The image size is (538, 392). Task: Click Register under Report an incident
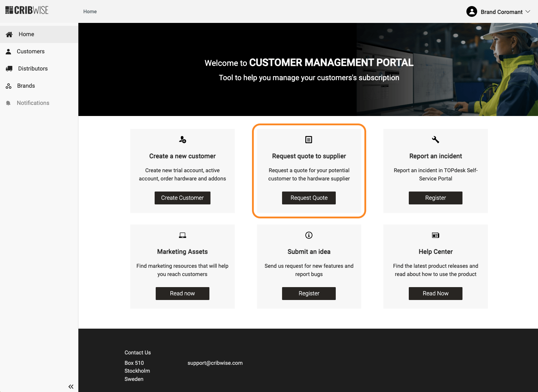(x=435, y=198)
